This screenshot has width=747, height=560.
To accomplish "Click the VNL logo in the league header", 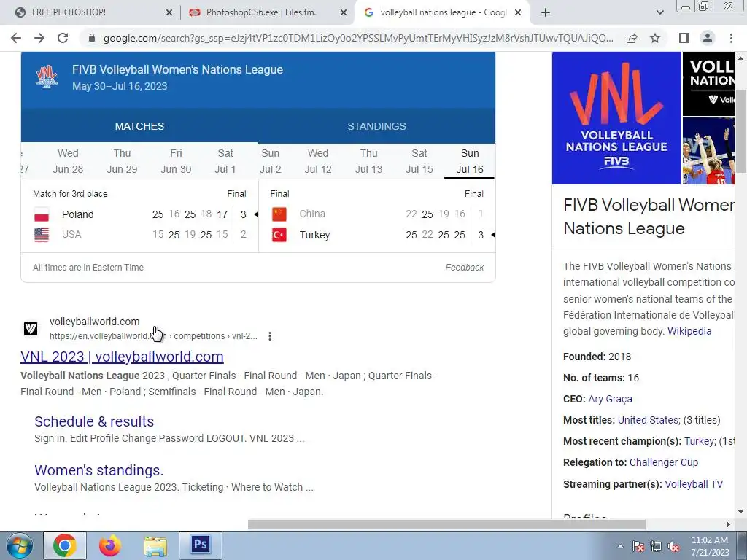I will (x=47, y=77).
